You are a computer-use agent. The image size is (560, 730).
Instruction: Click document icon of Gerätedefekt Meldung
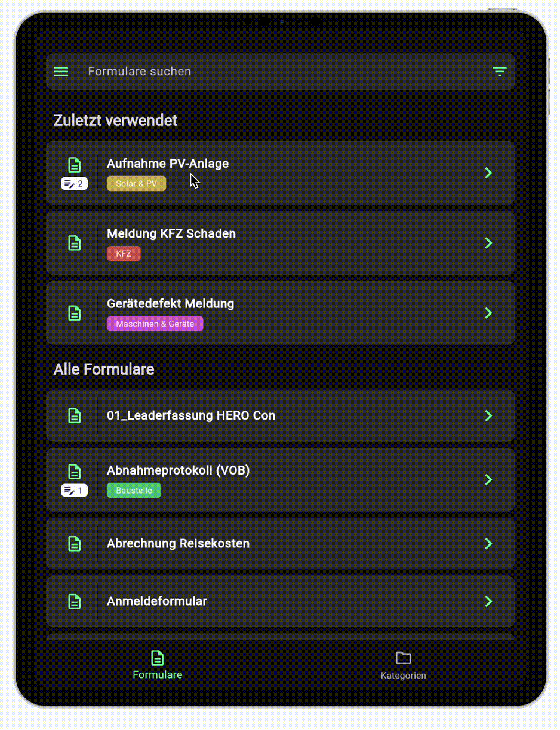tap(74, 313)
